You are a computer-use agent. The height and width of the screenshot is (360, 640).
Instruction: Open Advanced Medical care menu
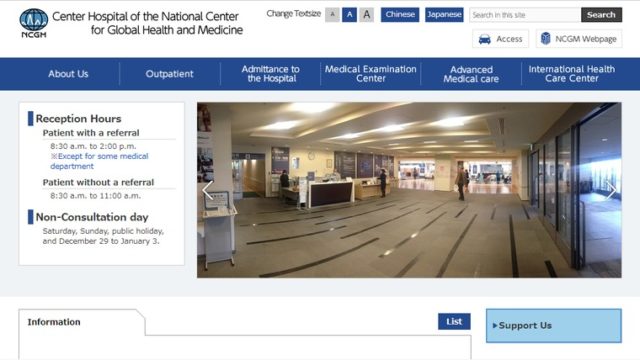coord(471,74)
